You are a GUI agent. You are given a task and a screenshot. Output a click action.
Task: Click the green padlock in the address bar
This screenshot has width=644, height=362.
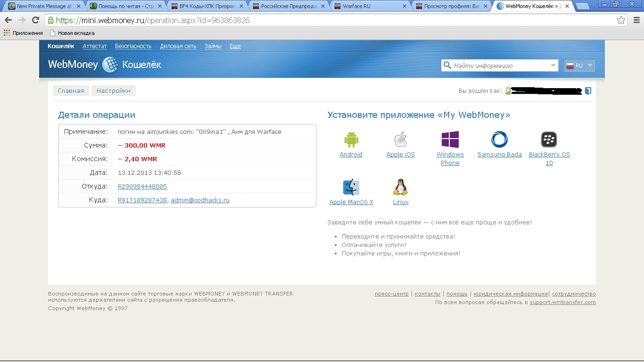51,20
